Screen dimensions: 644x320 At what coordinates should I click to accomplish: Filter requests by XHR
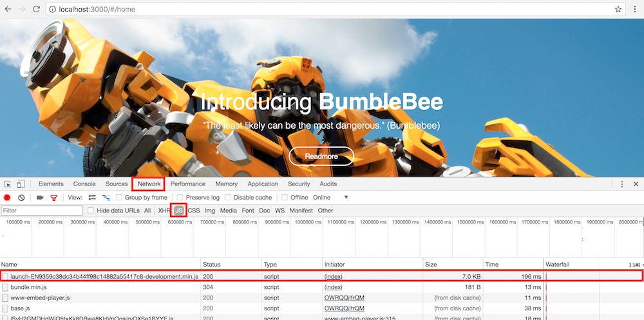pos(164,211)
